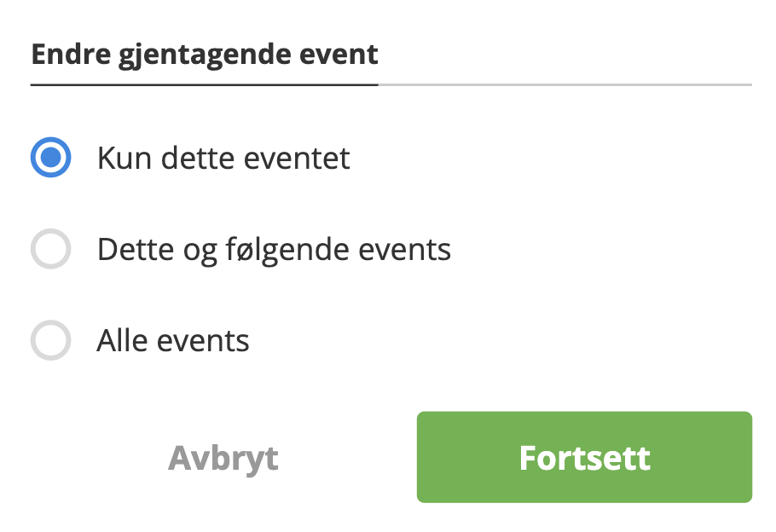Click the "Alle events" label text
Viewport: 776px width, 532px height.
pyautogui.click(x=173, y=341)
